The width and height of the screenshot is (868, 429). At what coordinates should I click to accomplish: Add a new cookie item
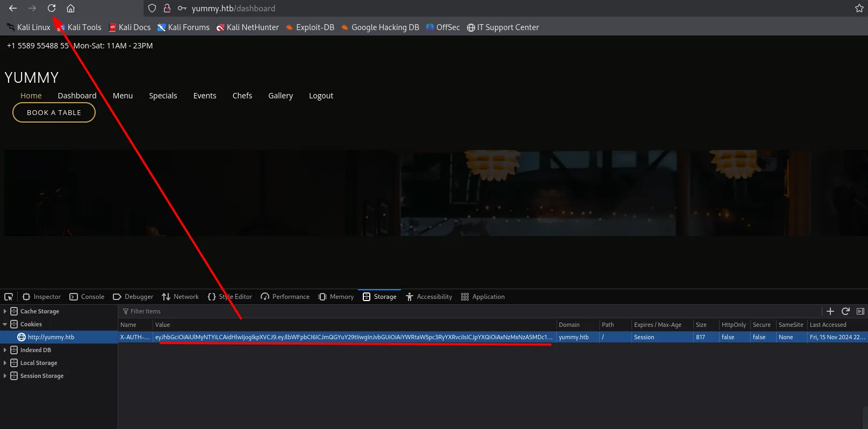pos(830,311)
